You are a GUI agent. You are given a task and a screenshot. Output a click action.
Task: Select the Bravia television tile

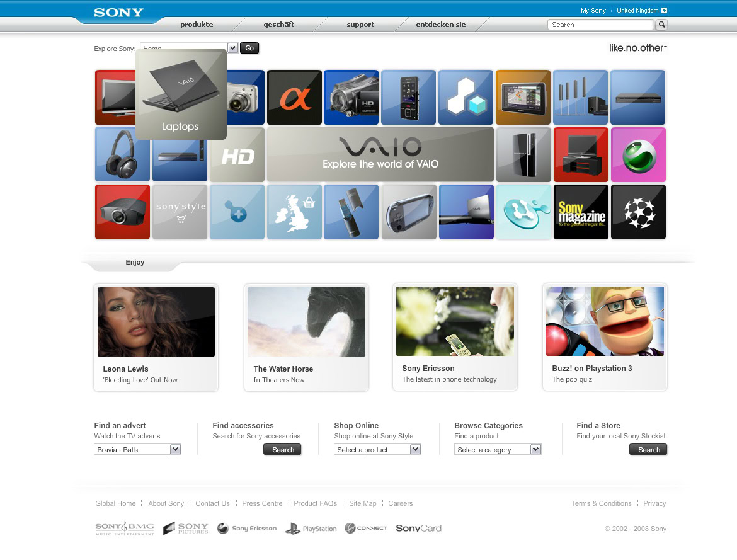[x=115, y=98]
